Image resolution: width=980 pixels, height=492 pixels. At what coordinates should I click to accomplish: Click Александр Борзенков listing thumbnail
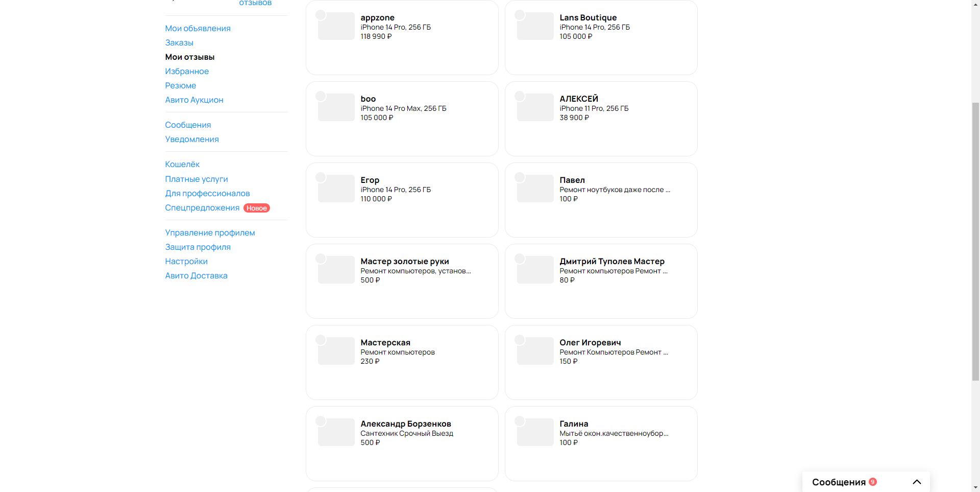(x=336, y=432)
